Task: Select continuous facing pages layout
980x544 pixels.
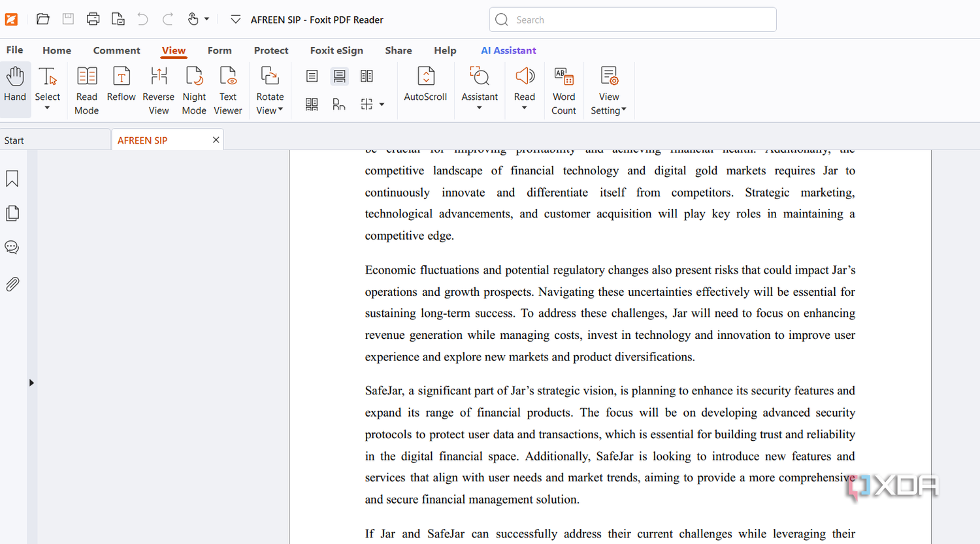Action: click(312, 104)
